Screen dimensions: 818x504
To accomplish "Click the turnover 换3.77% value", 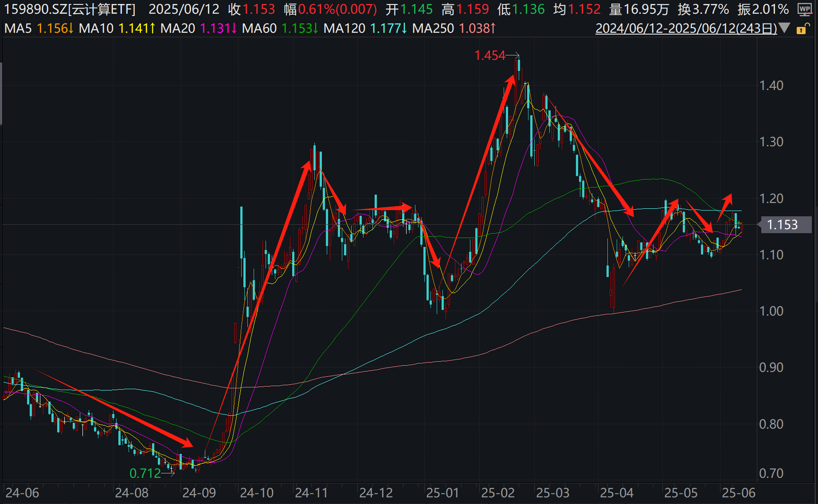I will coord(704,9).
